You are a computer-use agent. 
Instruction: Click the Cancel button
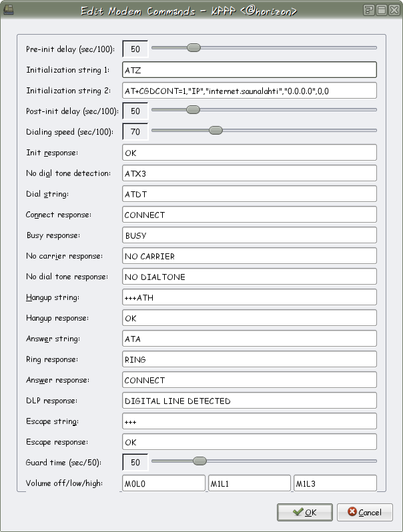(364, 512)
